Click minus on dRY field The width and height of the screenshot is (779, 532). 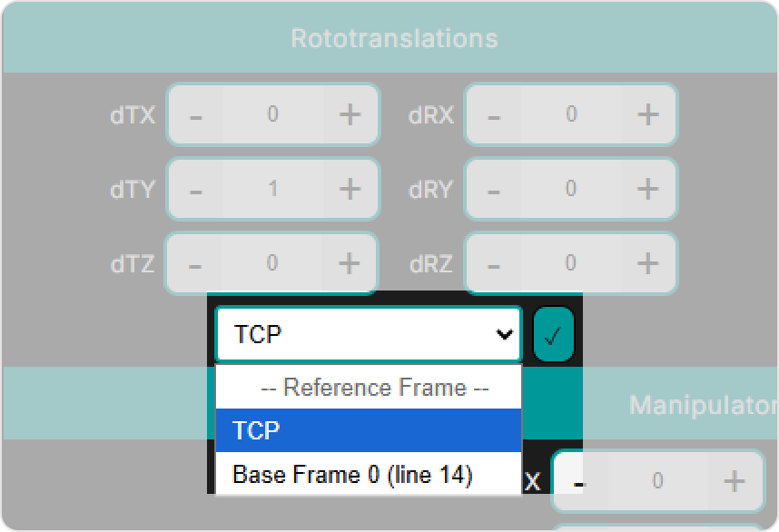tap(494, 190)
